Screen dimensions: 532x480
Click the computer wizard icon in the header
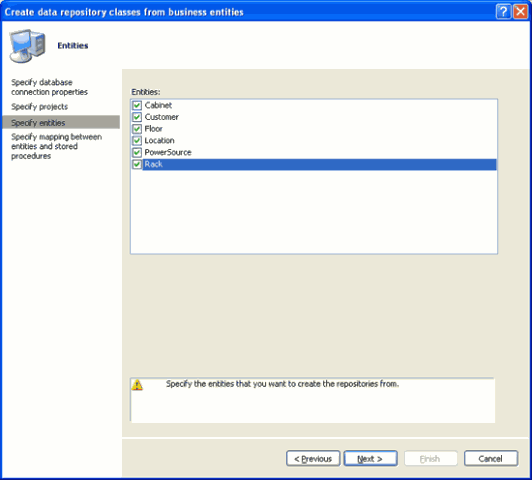click(x=27, y=45)
